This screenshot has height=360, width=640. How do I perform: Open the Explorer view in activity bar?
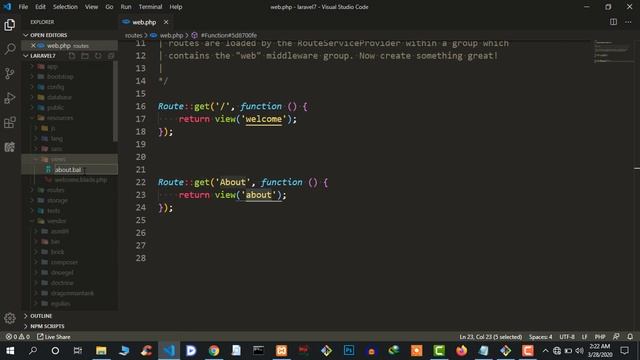pos(10,25)
